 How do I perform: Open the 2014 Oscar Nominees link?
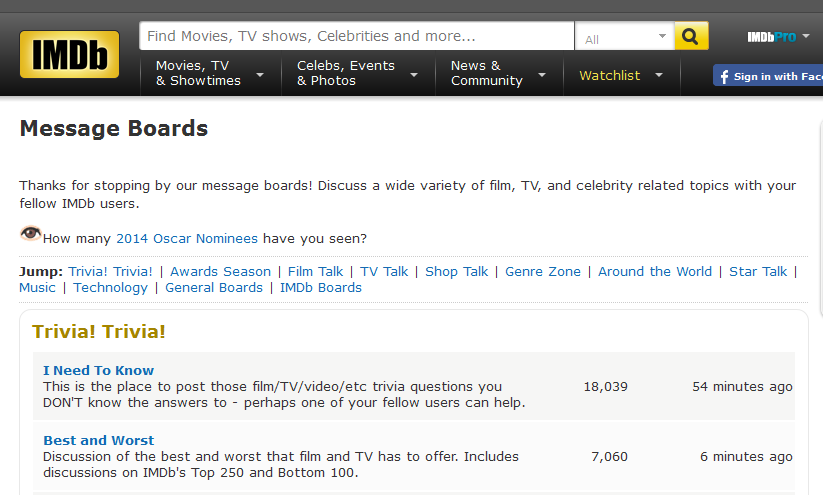[187, 239]
